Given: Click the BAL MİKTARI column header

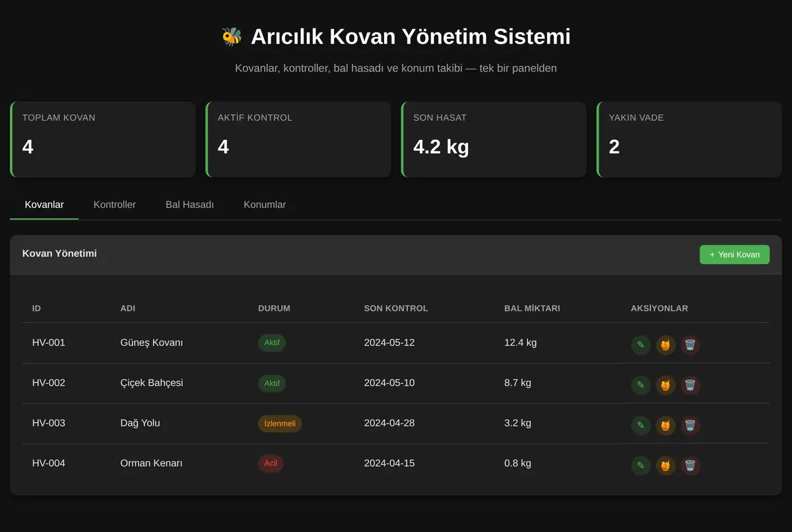Looking at the screenshot, I should (x=532, y=308).
